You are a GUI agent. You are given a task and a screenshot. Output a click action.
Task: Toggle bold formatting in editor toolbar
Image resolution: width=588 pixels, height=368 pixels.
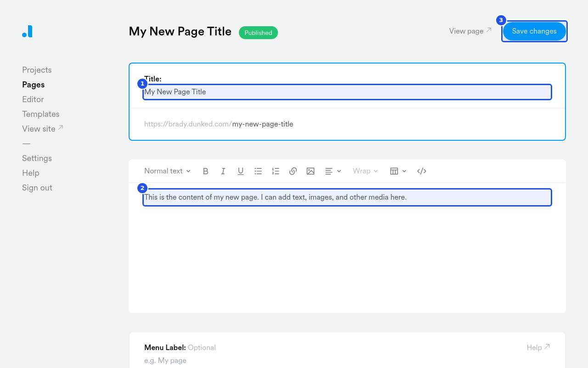pyautogui.click(x=206, y=171)
